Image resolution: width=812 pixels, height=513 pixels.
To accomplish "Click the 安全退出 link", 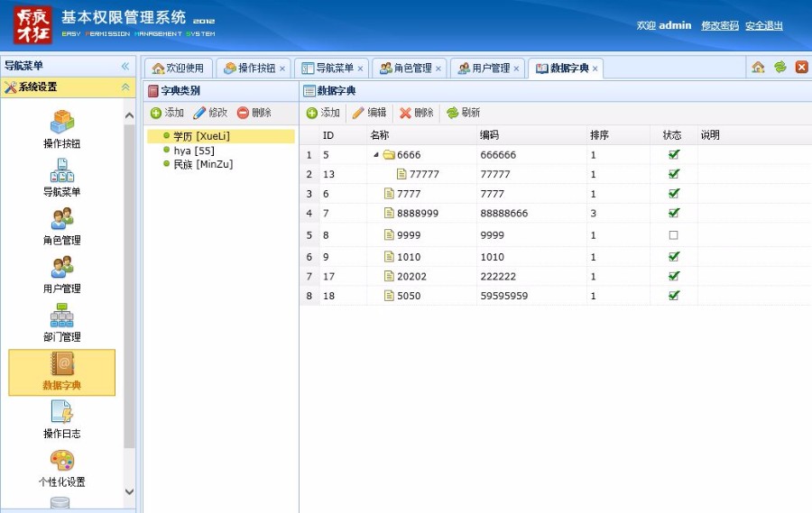I will coord(764,25).
